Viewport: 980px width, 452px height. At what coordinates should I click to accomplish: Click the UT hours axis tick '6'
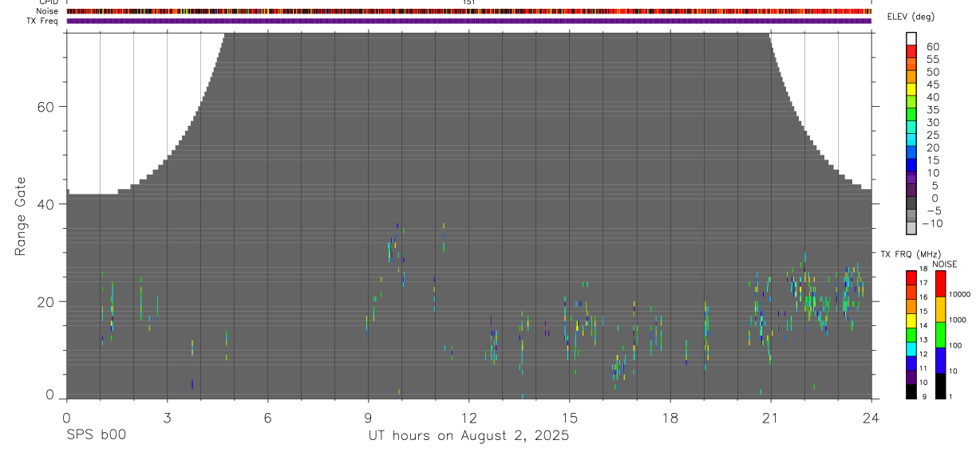(x=267, y=417)
